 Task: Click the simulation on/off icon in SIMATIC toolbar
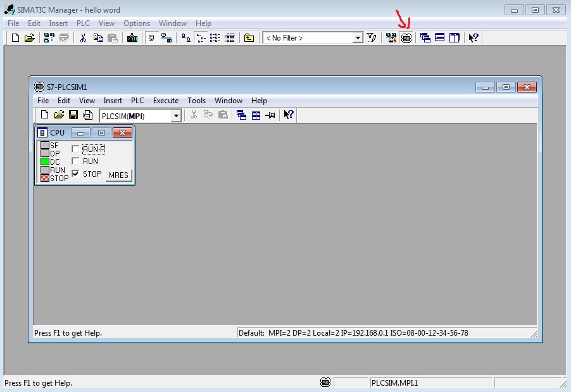(x=406, y=38)
